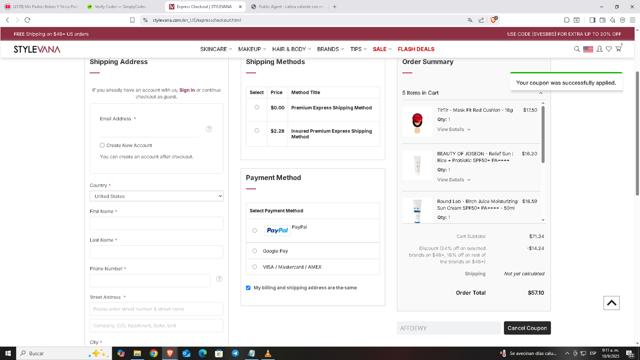This screenshot has height=360, width=640.
Task: Open the wishlist heart icon
Action: [609, 49]
